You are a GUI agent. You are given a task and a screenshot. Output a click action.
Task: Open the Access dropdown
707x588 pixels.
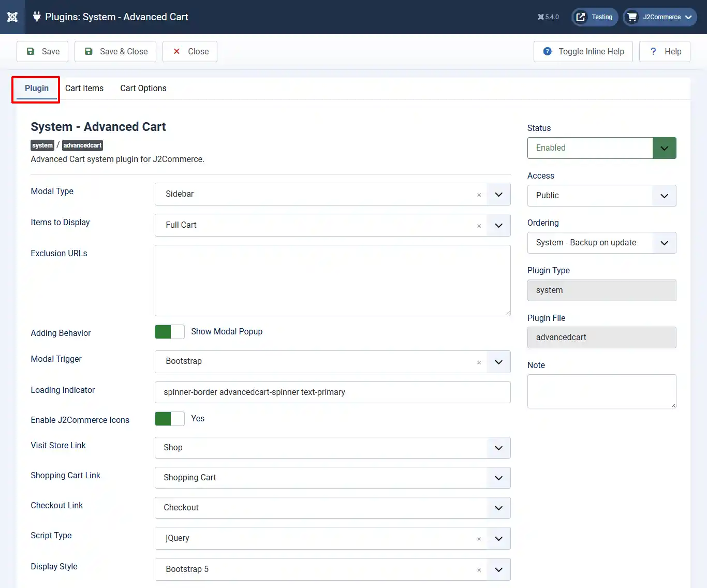[x=601, y=196]
